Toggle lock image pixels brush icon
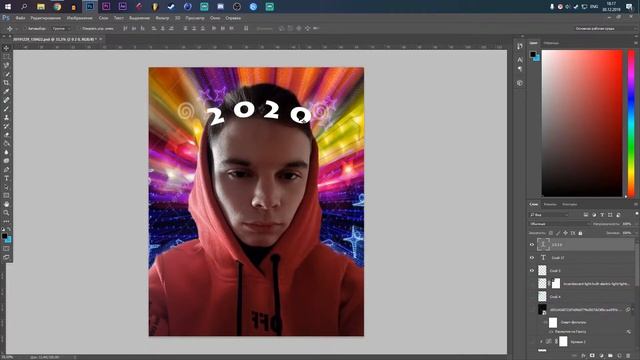 (x=558, y=233)
